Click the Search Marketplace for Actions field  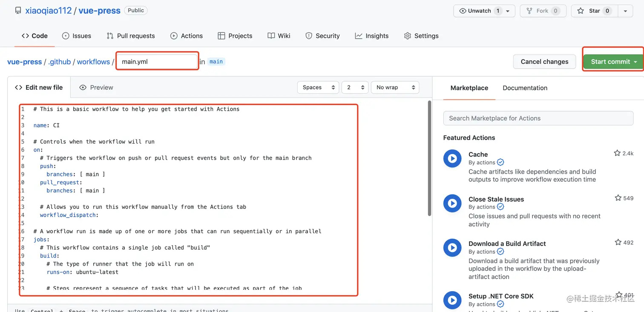point(538,118)
